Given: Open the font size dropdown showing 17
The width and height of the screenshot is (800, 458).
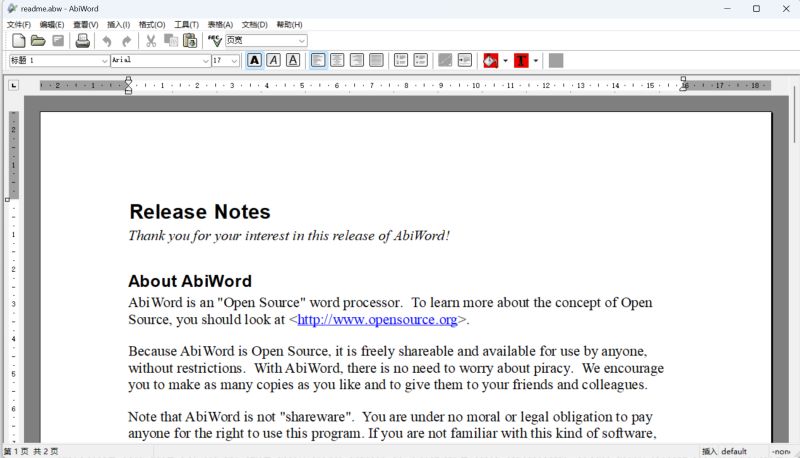Looking at the screenshot, I should click(226, 61).
